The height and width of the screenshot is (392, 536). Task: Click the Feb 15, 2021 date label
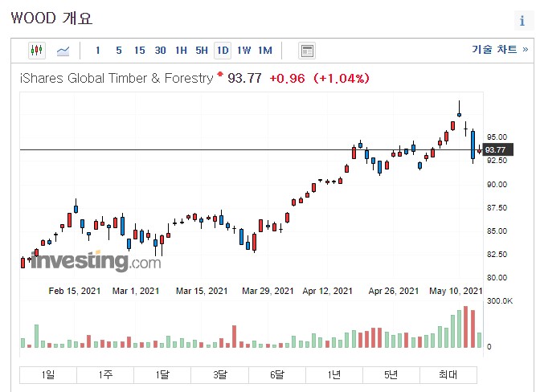point(75,291)
